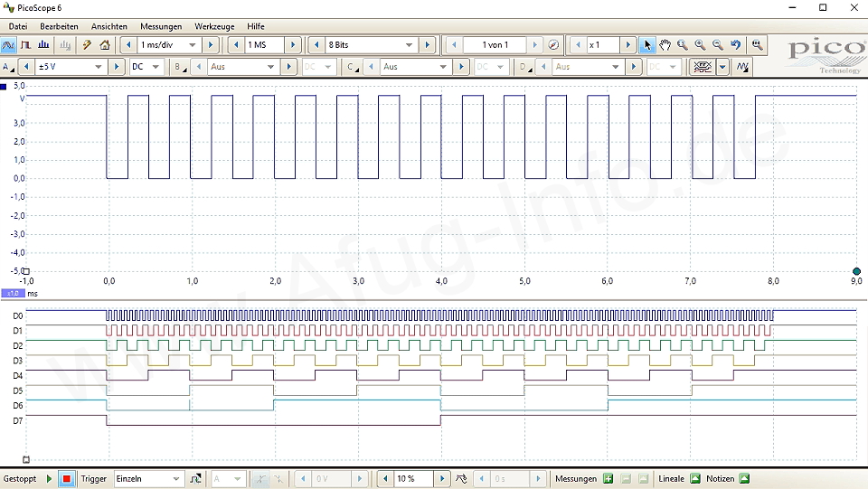The image size is (868, 489).
Task: Click the Pico Technology logo
Action: pos(826,56)
